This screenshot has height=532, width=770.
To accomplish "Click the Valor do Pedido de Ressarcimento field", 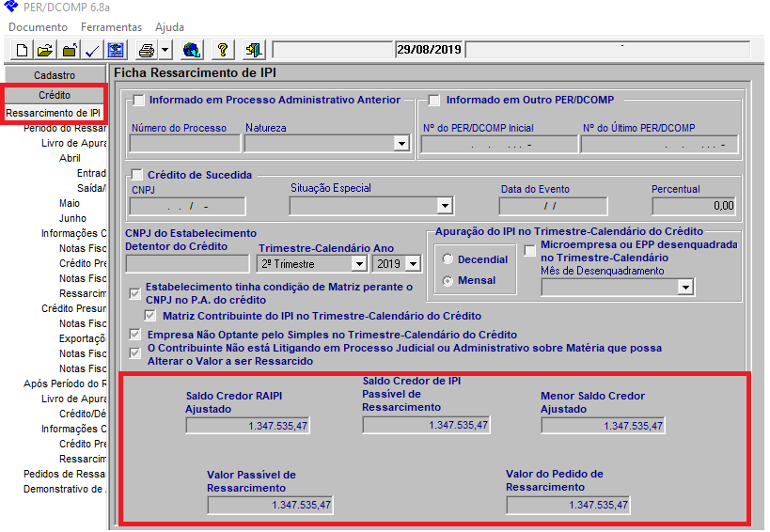I will tap(568, 506).
